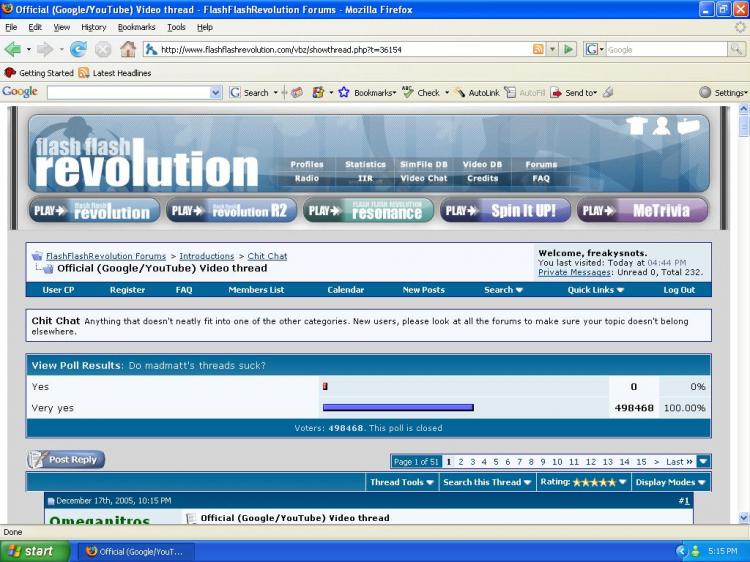The height and width of the screenshot is (562, 750).
Task: Open the History menu
Action: (x=93, y=27)
